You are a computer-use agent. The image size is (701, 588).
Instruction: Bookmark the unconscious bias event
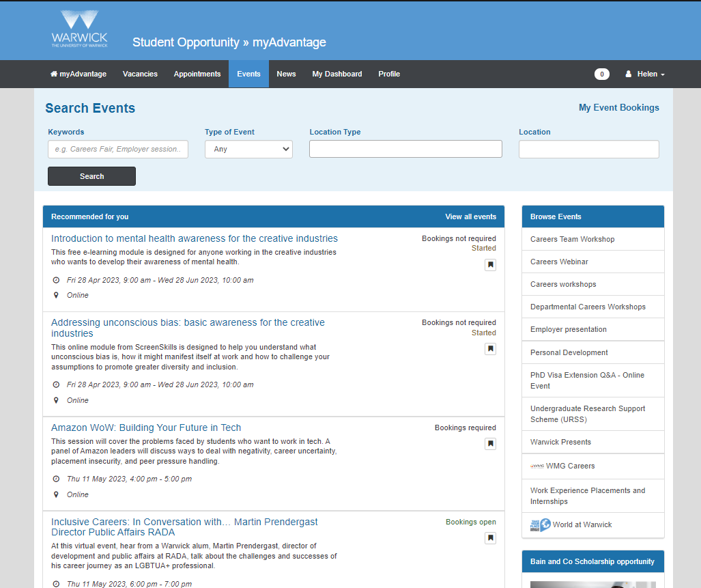(x=490, y=349)
